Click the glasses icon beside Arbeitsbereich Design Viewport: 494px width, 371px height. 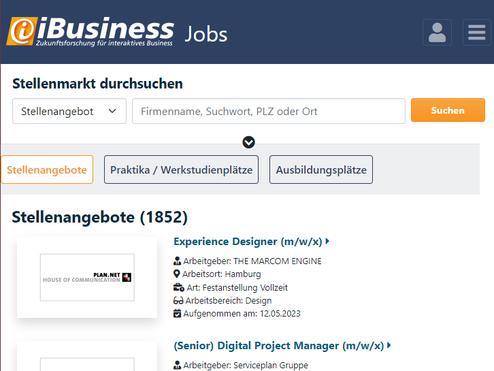click(x=178, y=301)
